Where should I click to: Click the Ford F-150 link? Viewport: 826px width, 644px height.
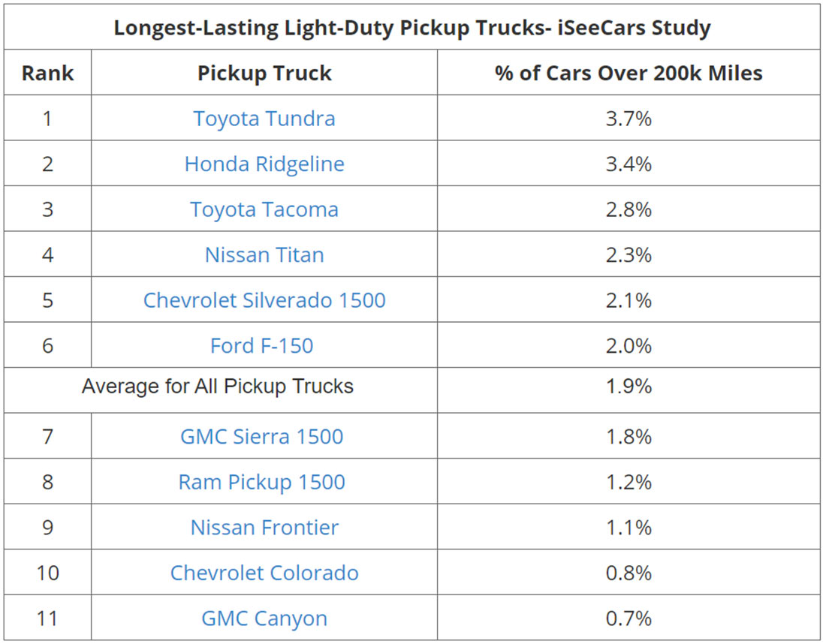[262, 346]
